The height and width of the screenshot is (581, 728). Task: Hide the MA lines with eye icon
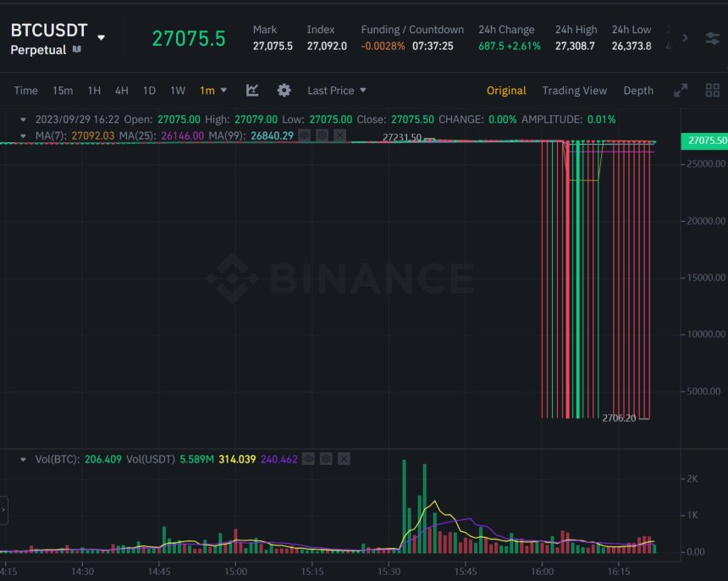click(305, 136)
